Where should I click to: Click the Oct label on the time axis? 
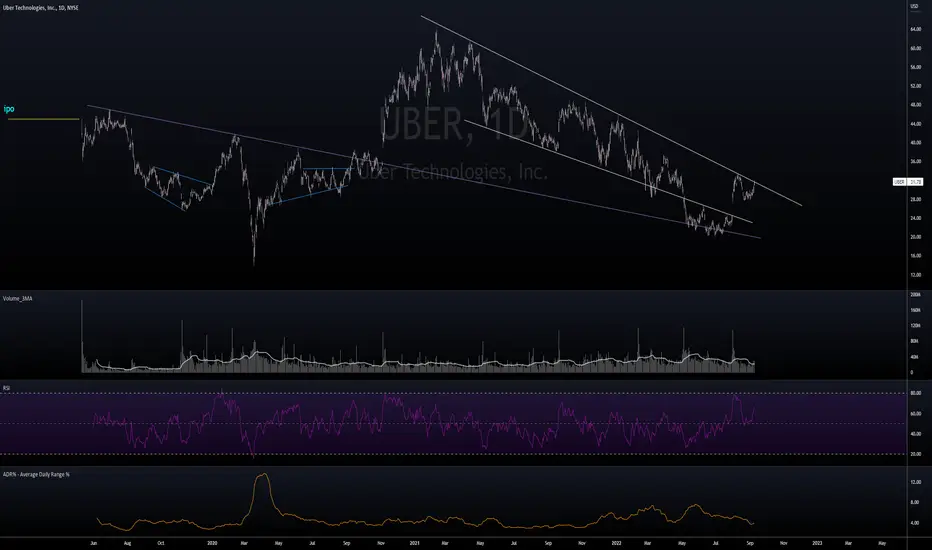[x=160, y=543]
